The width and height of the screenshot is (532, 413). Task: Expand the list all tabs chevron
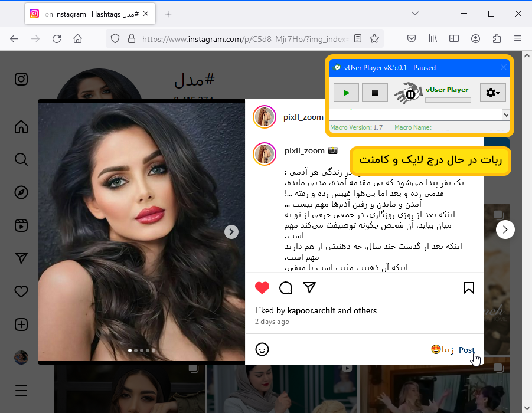tap(415, 14)
